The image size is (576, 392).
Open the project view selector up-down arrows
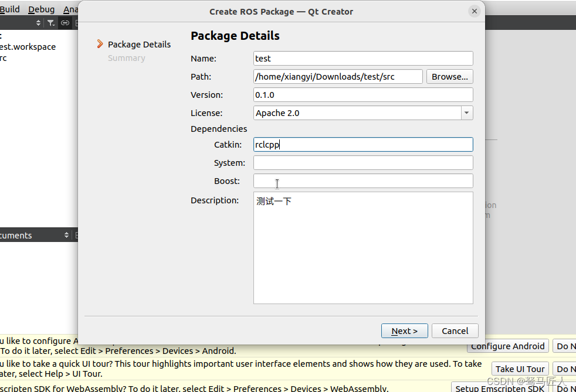38,23
